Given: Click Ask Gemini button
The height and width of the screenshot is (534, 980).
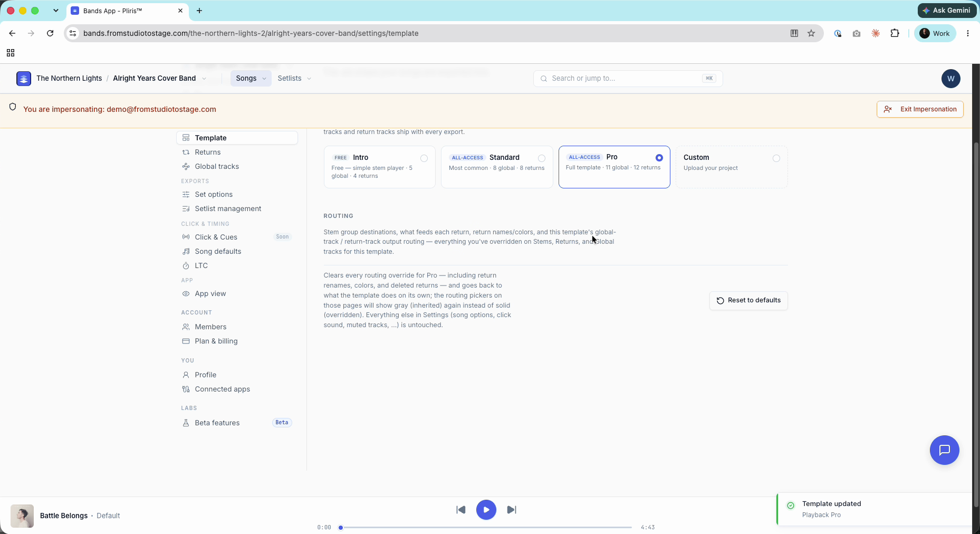Looking at the screenshot, I should [x=946, y=11].
